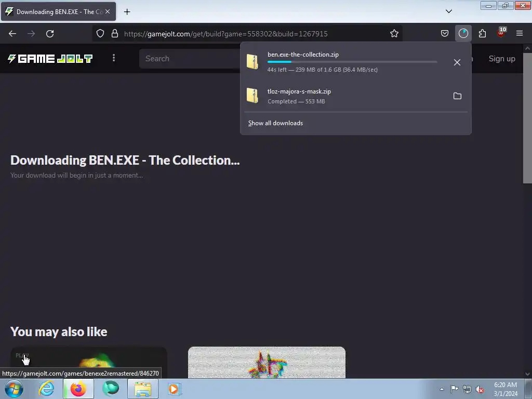Close the Downloading BEN.EXE tab

coord(108,11)
